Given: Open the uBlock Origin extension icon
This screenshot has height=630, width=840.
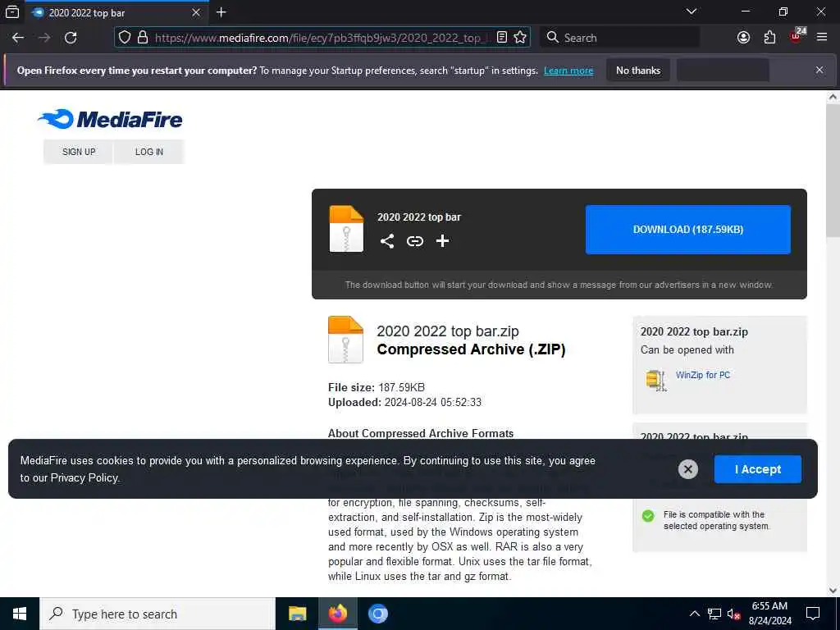Looking at the screenshot, I should [x=796, y=36].
